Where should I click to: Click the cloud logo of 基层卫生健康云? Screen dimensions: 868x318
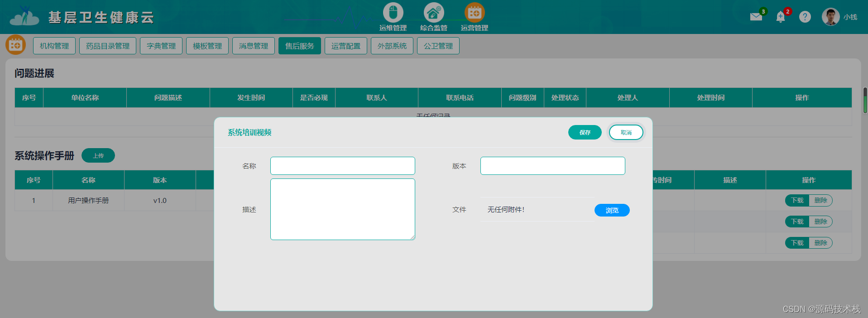pos(24,17)
